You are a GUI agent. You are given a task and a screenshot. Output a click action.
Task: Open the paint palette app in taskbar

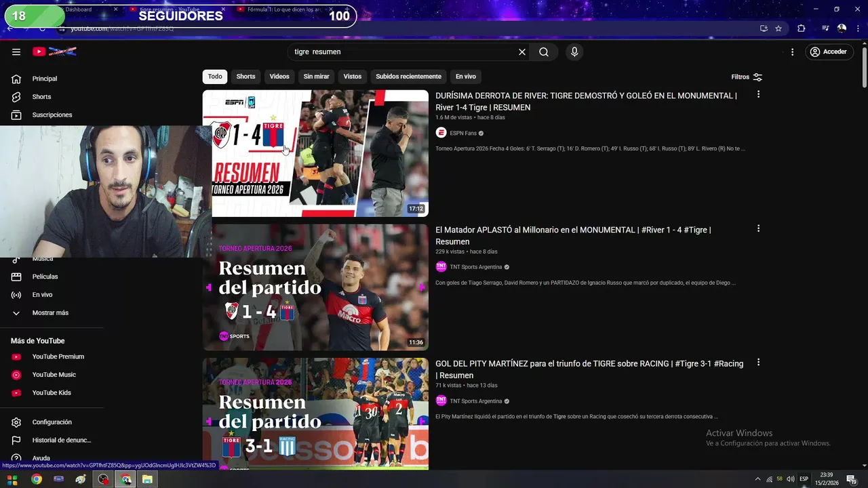point(81,479)
